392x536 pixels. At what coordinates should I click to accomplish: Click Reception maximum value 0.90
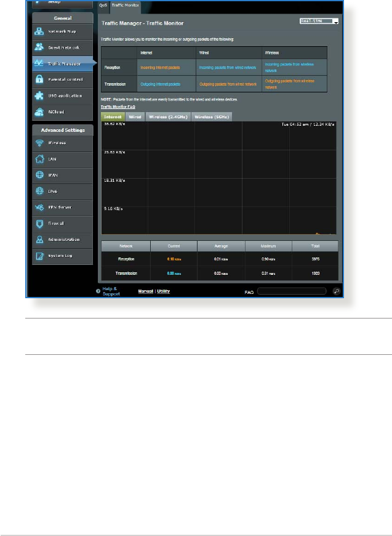(268, 259)
